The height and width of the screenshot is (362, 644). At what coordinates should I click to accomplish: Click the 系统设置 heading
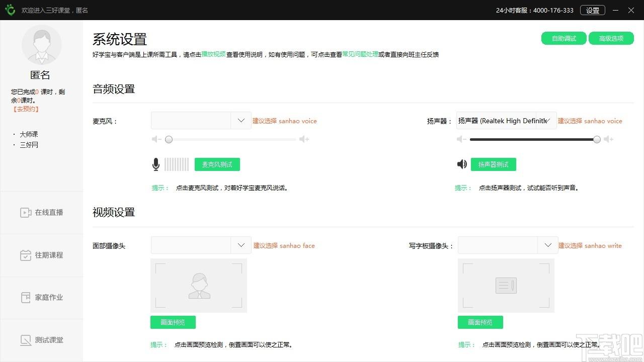click(120, 39)
